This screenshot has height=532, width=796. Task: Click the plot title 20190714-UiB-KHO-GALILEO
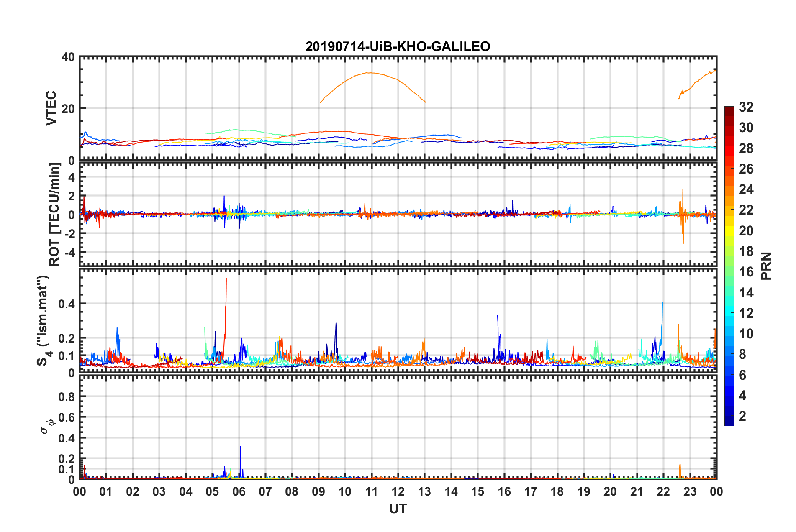[398, 46]
